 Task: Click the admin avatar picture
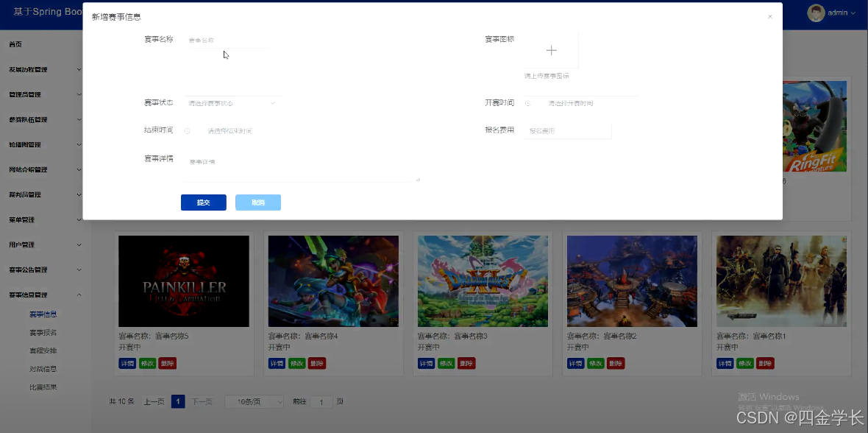click(x=816, y=13)
